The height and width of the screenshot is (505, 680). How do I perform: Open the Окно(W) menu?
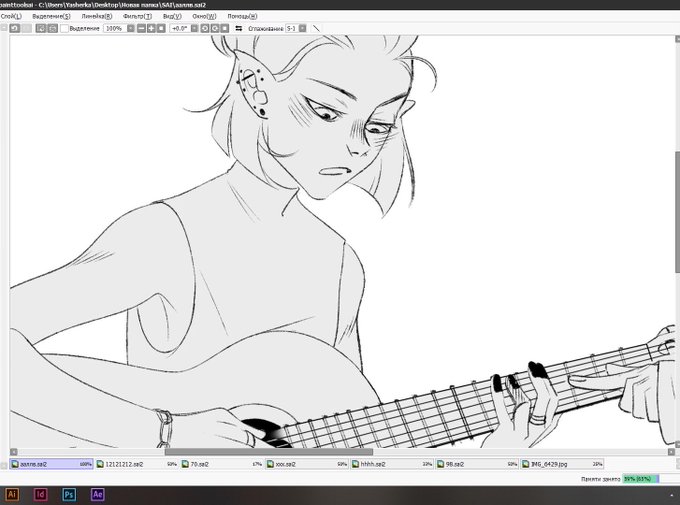pyautogui.click(x=204, y=16)
